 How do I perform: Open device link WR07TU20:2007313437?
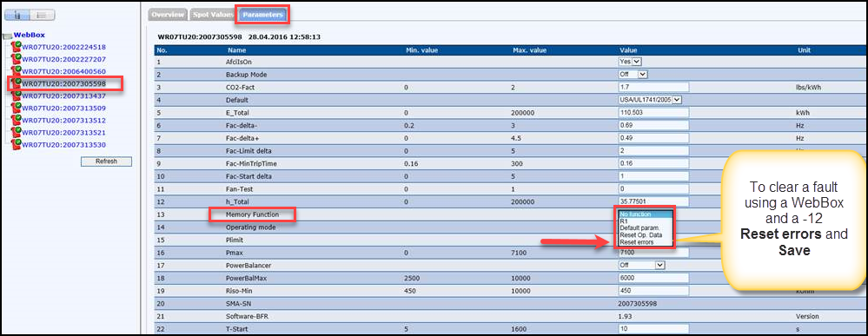pyautogui.click(x=63, y=96)
